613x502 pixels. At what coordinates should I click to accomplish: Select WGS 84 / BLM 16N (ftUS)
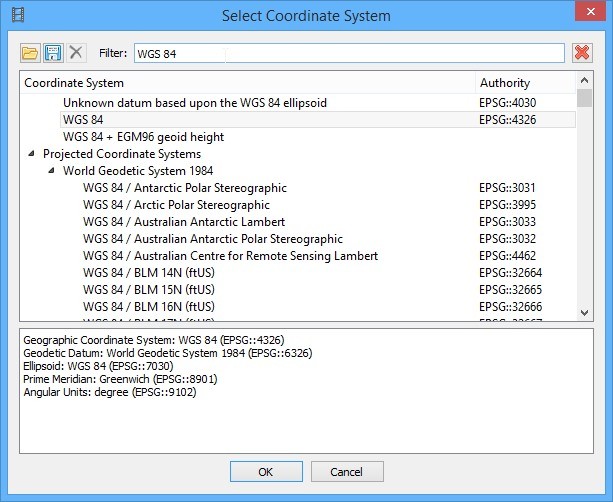[149, 307]
